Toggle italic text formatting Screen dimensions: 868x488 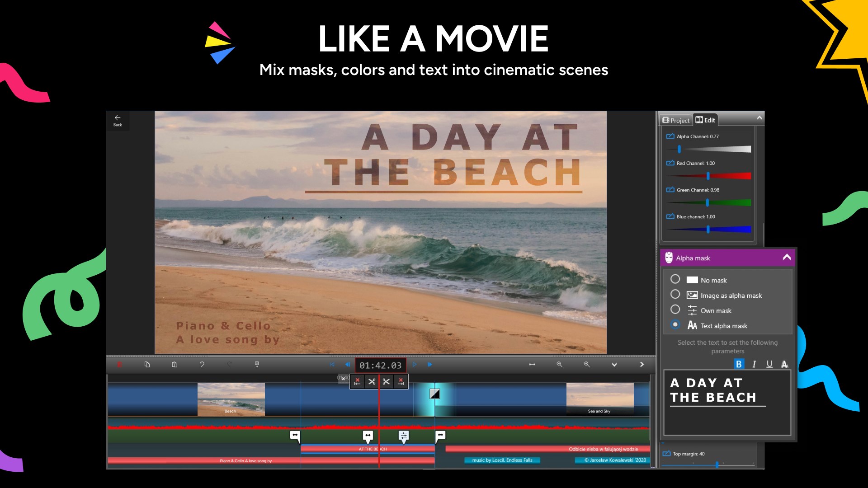pos(754,364)
